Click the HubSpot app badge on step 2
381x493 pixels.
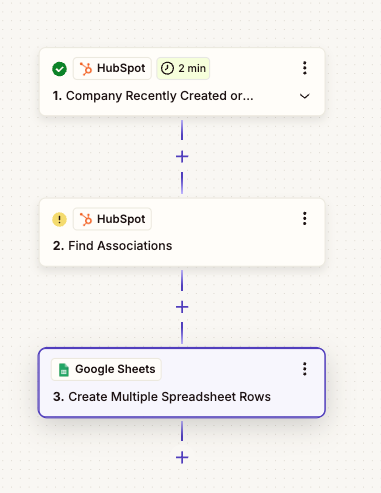[x=112, y=219]
